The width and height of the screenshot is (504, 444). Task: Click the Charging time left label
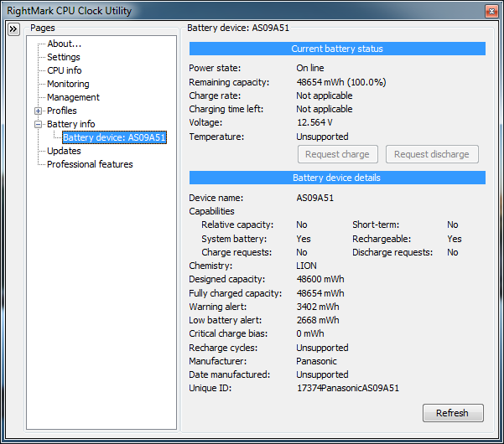point(226,110)
